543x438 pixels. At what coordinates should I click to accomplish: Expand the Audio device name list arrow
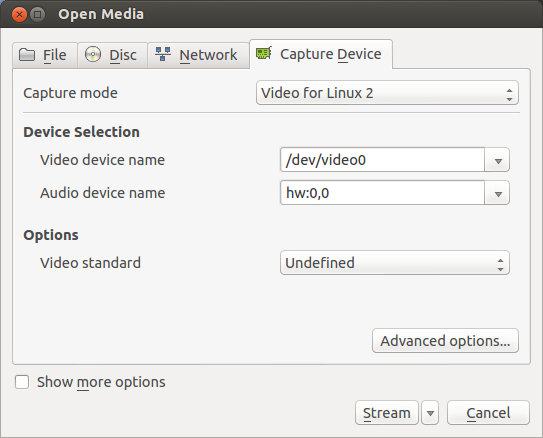coord(498,193)
